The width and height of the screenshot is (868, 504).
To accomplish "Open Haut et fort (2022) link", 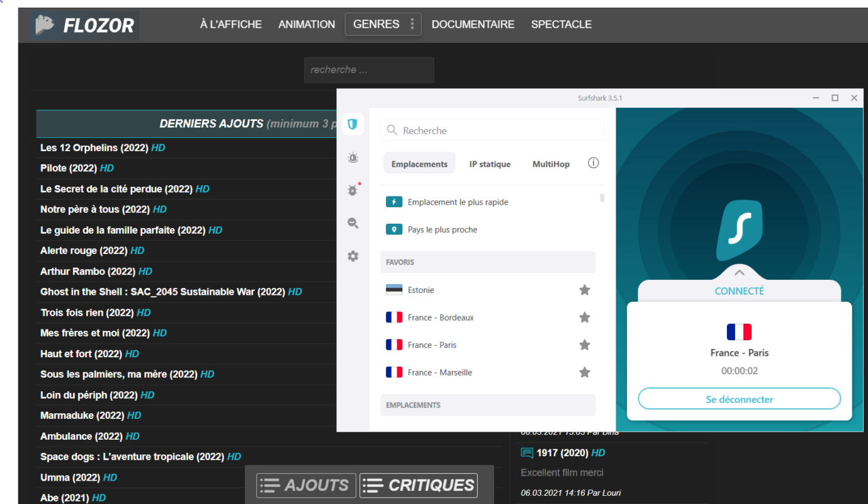I will [89, 354].
